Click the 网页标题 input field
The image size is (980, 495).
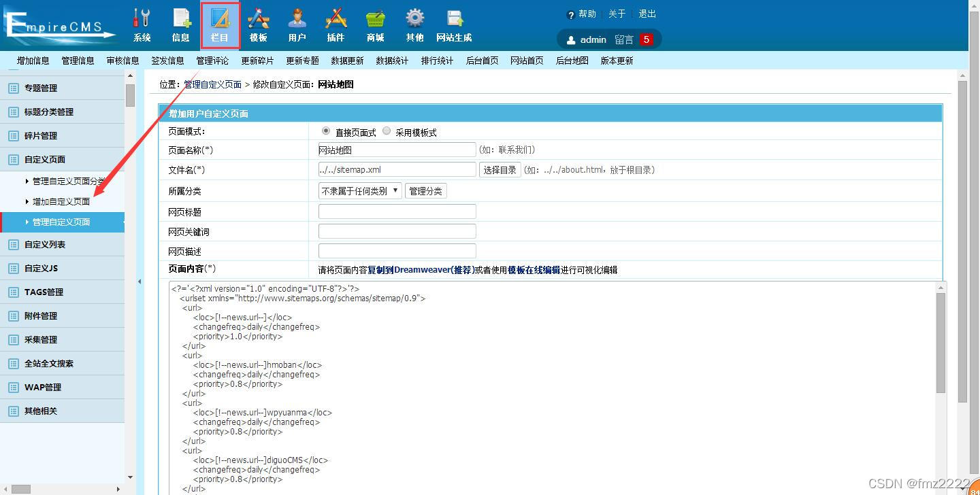click(x=397, y=211)
